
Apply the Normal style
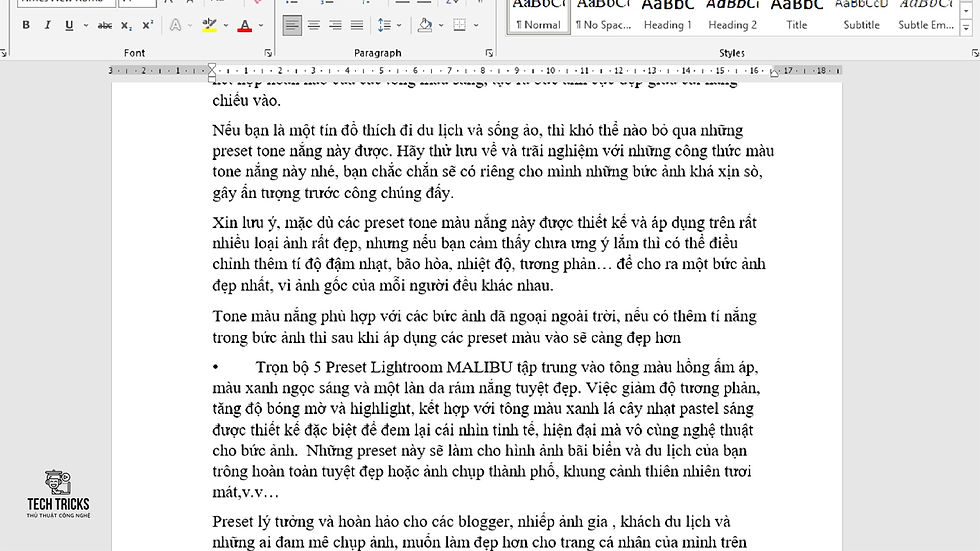539,16
